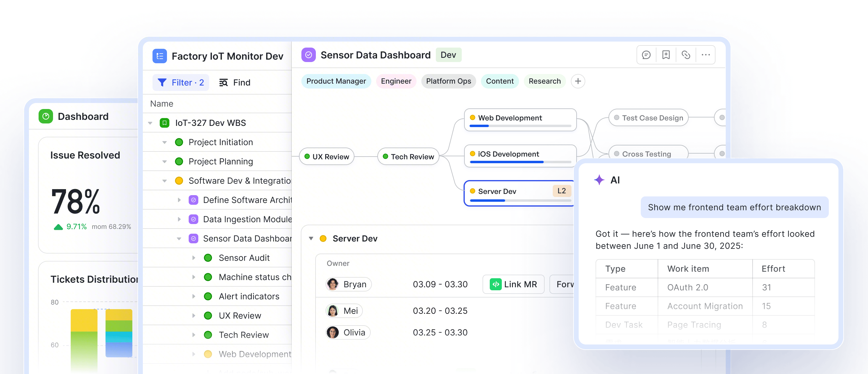Click the green status dot of Project Initiation
The image size is (868, 374).
point(179,142)
